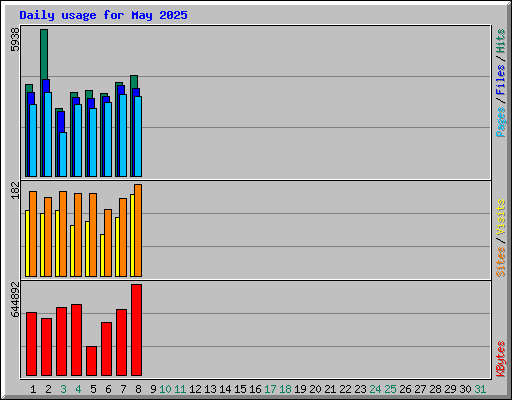Select day 13 on the date axis
512x400 pixels.
click(210, 389)
